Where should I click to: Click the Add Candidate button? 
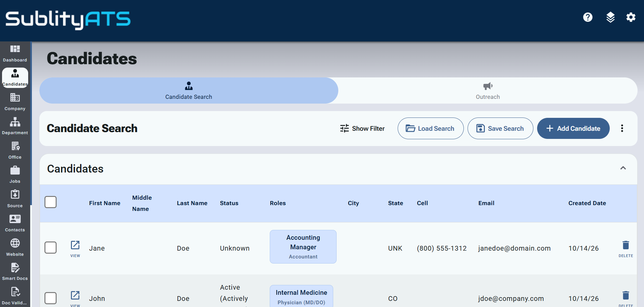(573, 128)
